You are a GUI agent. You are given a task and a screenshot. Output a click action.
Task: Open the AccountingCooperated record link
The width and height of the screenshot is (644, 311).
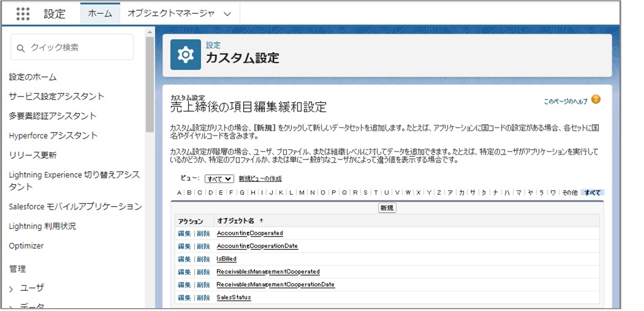(x=250, y=233)
